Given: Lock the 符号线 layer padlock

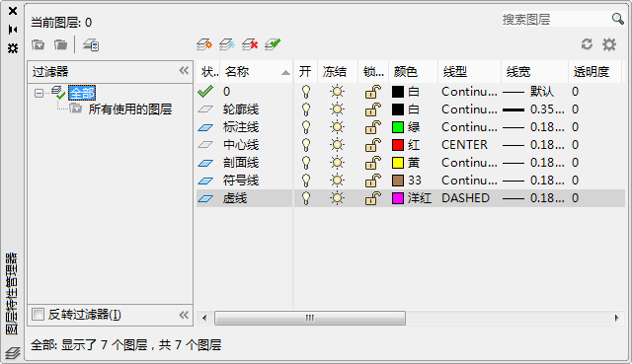Looking at the screenshot, I should pos(373,181).
